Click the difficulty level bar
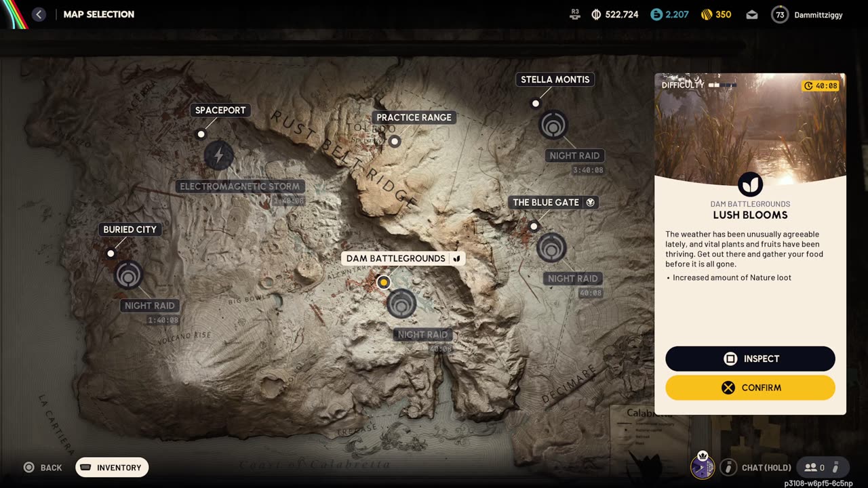Screen dimensions: 868x488 pyautogui.click(x=722, y=85)
